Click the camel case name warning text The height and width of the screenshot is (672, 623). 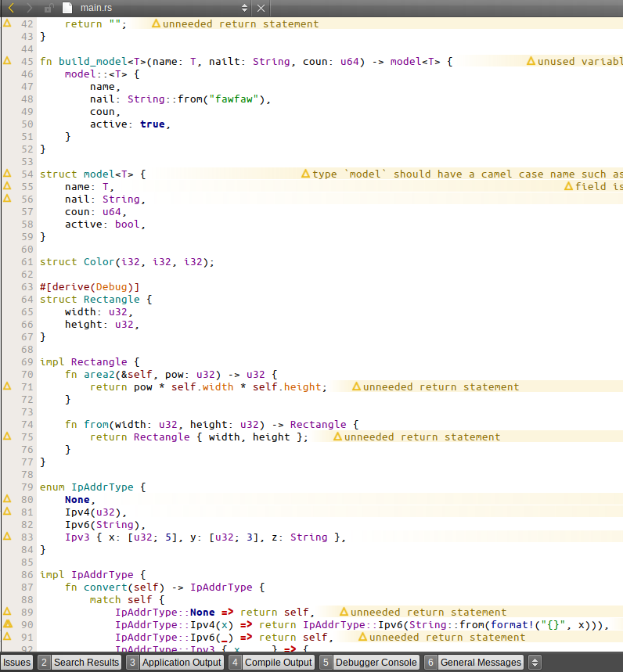pyautogui.click(x=467, y=174)
